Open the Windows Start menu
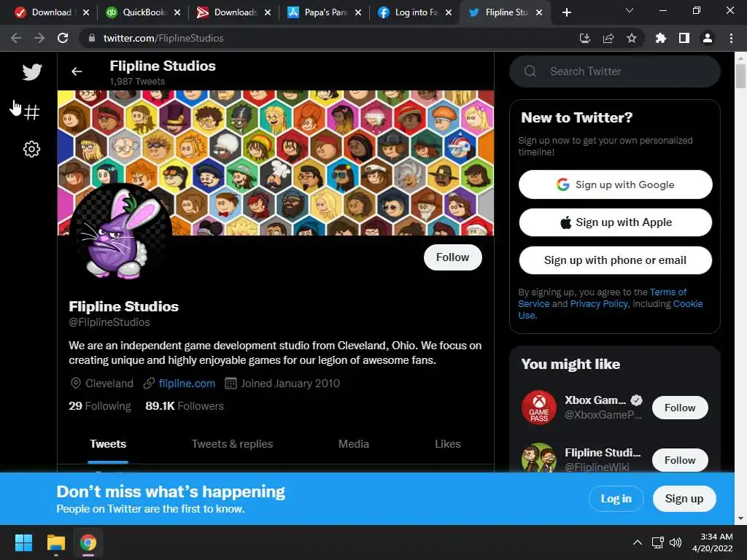 click(23, 542)
